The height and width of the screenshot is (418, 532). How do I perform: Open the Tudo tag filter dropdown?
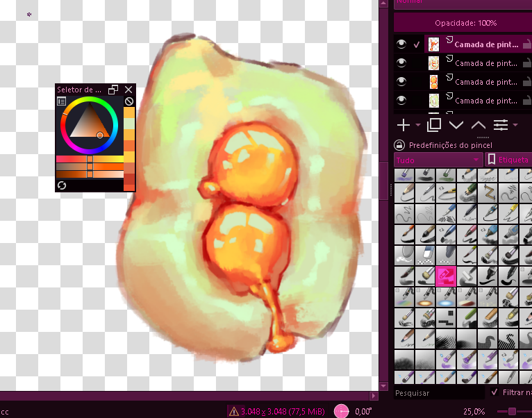click(438, 160)
